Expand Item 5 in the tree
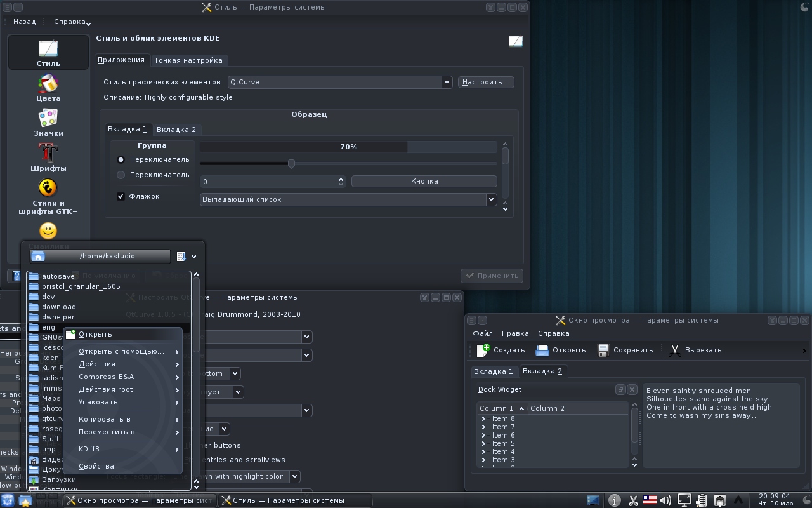812x508 pixels. click(x=483, y=443)
